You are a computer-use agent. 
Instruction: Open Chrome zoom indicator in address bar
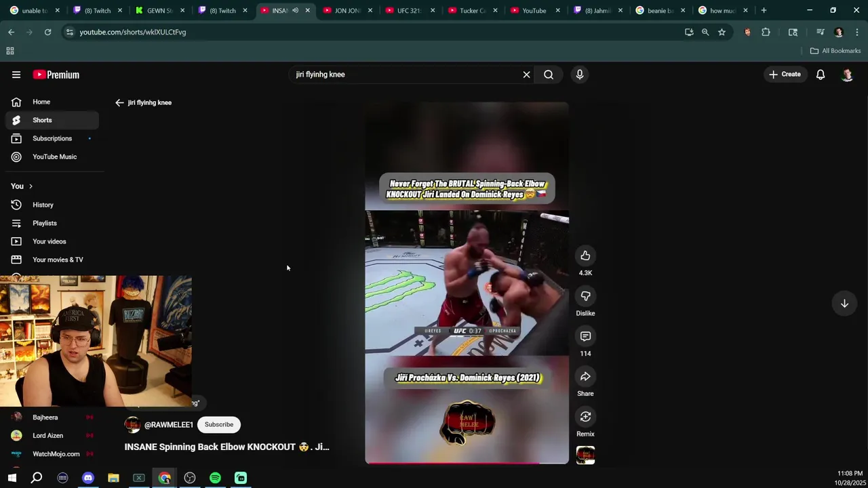[x=705, y=32]
